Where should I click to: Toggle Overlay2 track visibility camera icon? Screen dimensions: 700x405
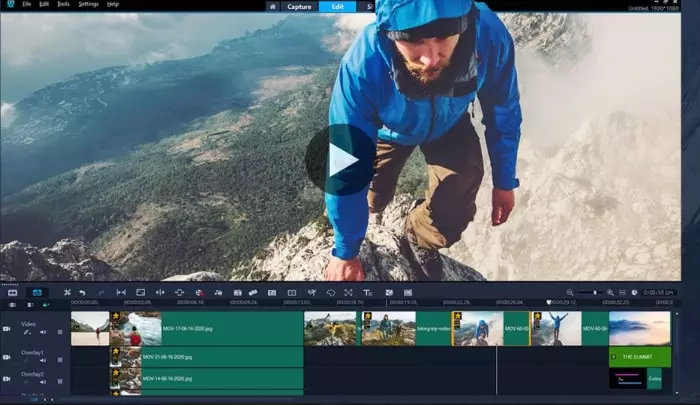point(7,379)
